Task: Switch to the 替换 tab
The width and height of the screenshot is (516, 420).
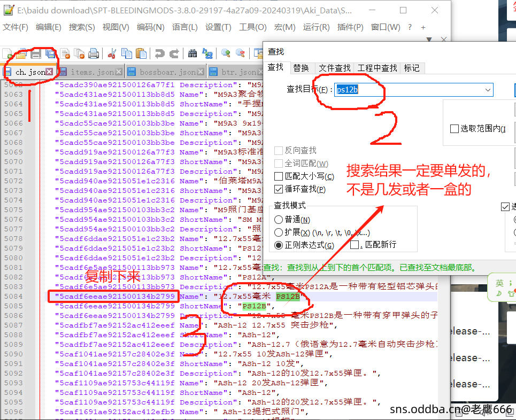Action: 301,68
